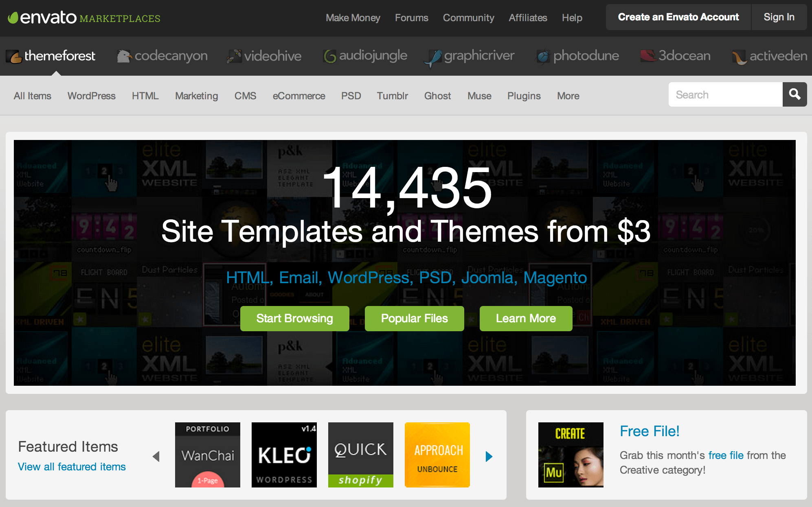Screen dimensions: 812x507
Task: Open the AudioJungle marketplace logo
Action: (x=365, y=56)
